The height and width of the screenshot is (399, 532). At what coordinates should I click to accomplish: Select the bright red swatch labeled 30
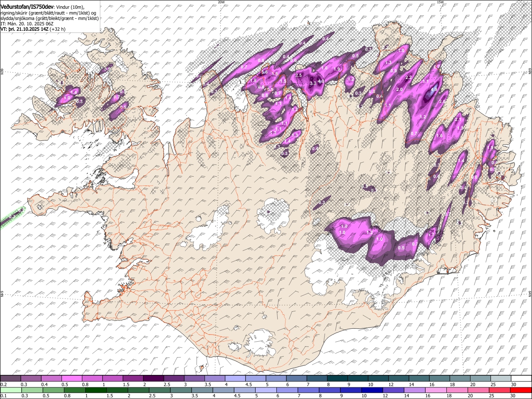click(521, 390)
